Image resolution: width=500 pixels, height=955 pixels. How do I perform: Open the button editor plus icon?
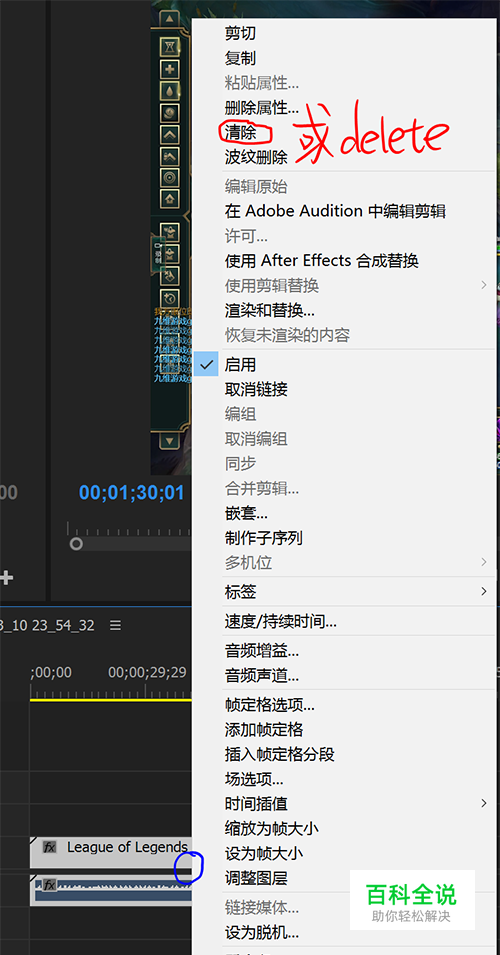tap(5, 577)
